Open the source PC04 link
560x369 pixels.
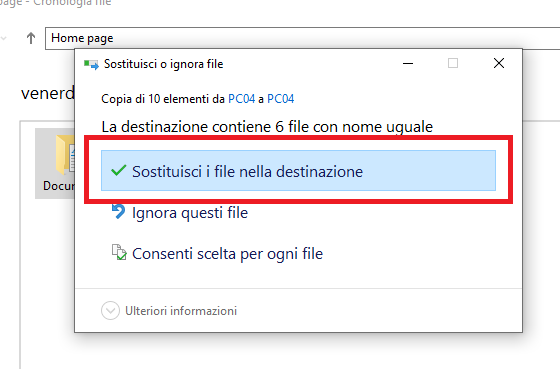[242, 99]
